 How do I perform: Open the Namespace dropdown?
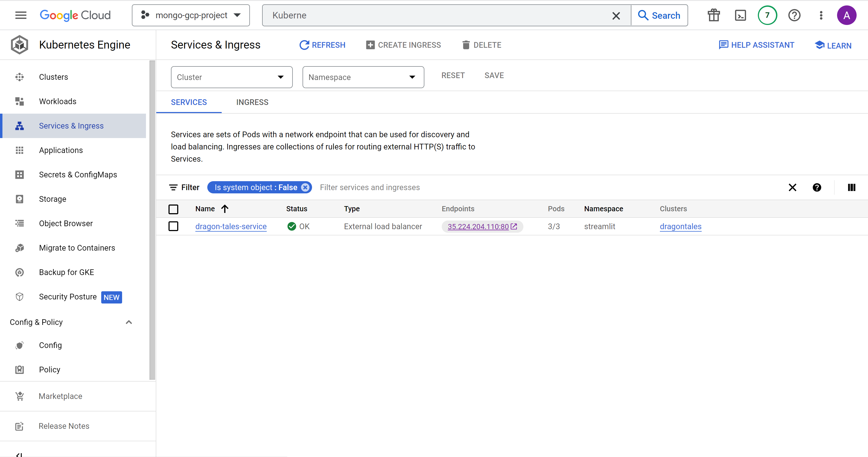click(x=363, y=77)
